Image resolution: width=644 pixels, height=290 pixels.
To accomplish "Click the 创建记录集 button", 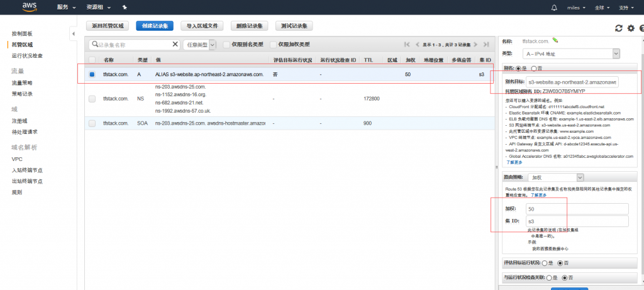I will tap(155, 26).
